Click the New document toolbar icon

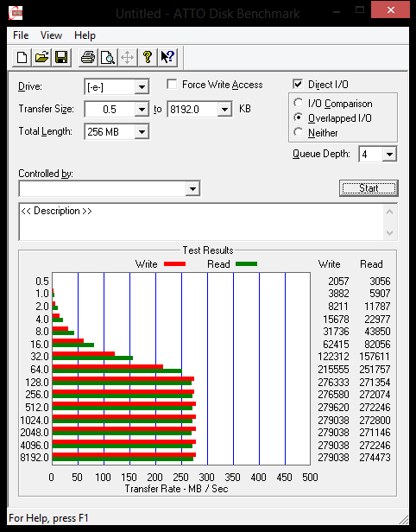[x=22, y=57]
